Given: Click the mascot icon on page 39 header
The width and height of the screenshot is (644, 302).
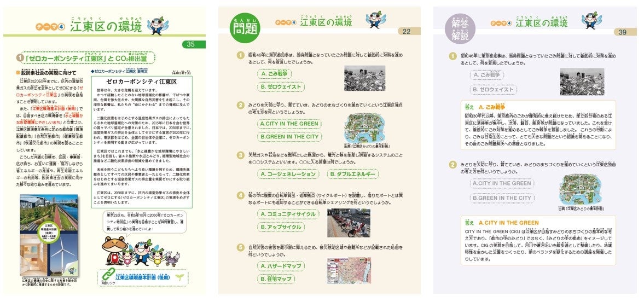Looking at the screenshot, I should pyautogui.click(x=591, y=20).
